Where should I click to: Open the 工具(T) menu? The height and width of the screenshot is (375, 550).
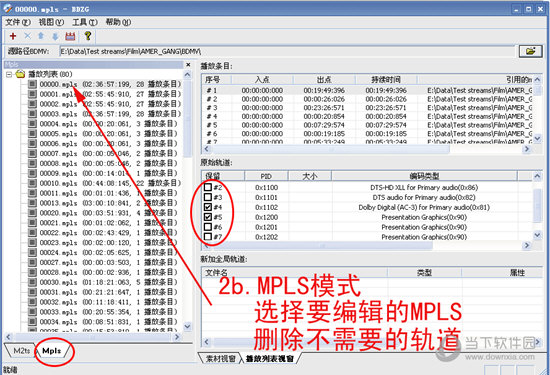[85, 22]
